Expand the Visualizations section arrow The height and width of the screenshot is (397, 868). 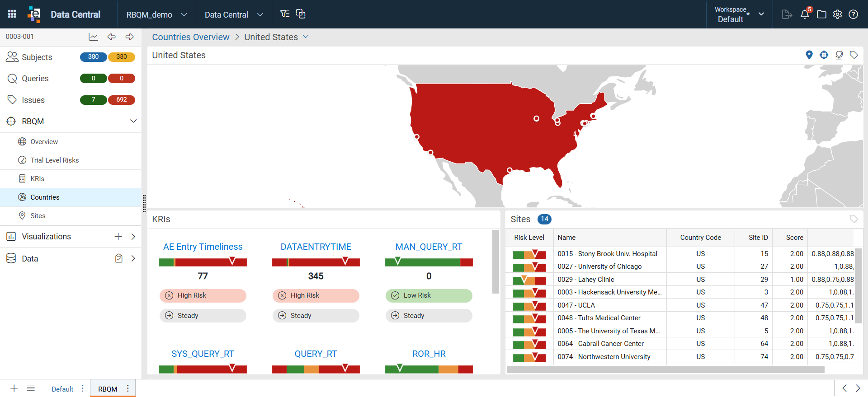133,237
